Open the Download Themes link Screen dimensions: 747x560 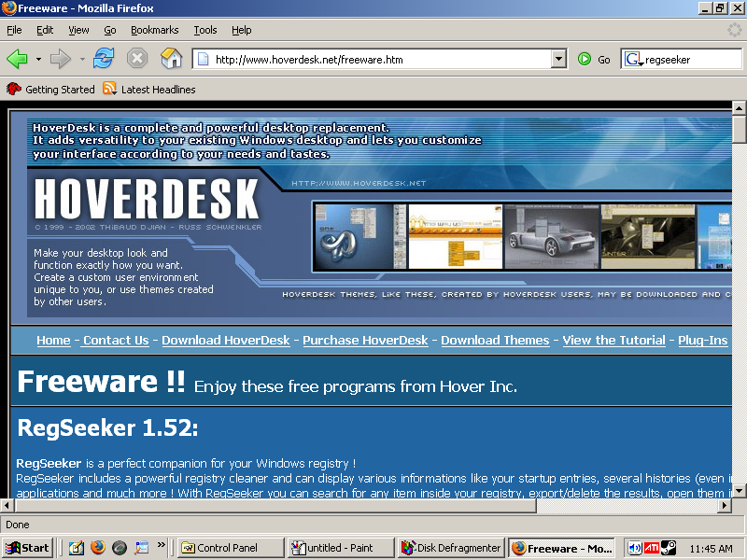pyautogui.click(x=495, y=341)
